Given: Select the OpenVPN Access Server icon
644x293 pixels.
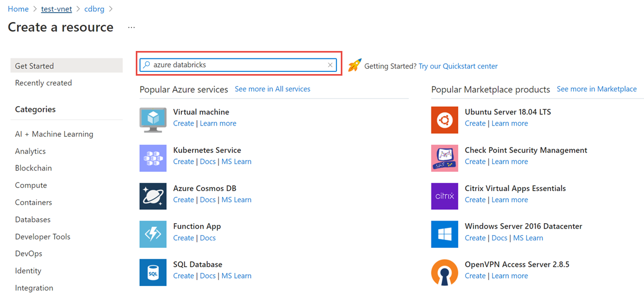Looking at the screenshot, I should [444, 272].
